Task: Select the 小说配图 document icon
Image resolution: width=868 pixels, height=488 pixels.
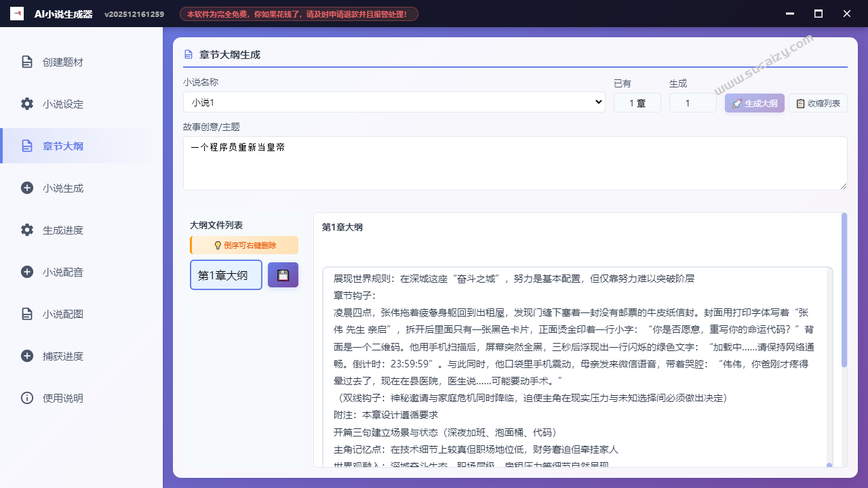Action: (27, 314)
